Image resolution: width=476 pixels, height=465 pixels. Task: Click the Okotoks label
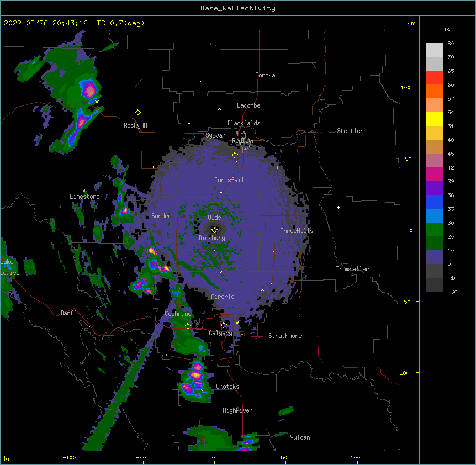tap(228, 387)
